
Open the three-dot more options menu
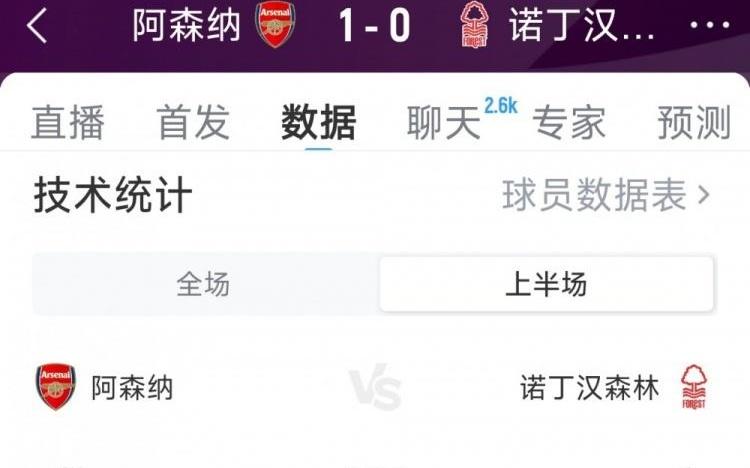click(x=711, y=26)
